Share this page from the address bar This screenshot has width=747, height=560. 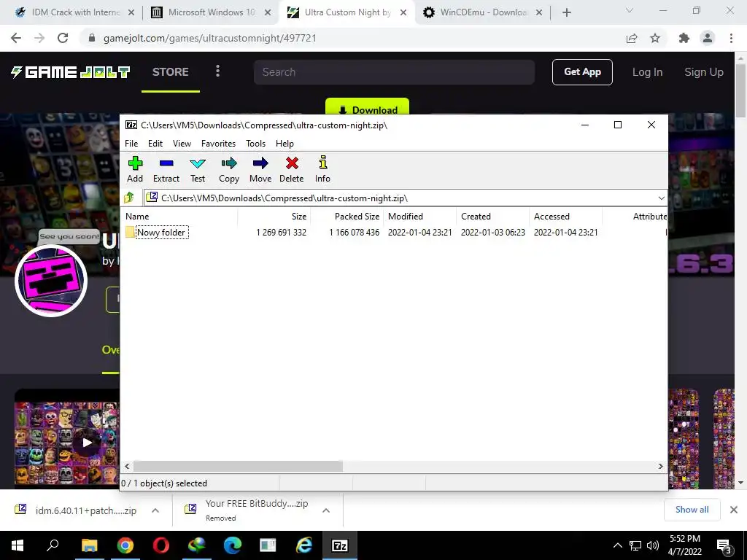click(x=632, y=38)
